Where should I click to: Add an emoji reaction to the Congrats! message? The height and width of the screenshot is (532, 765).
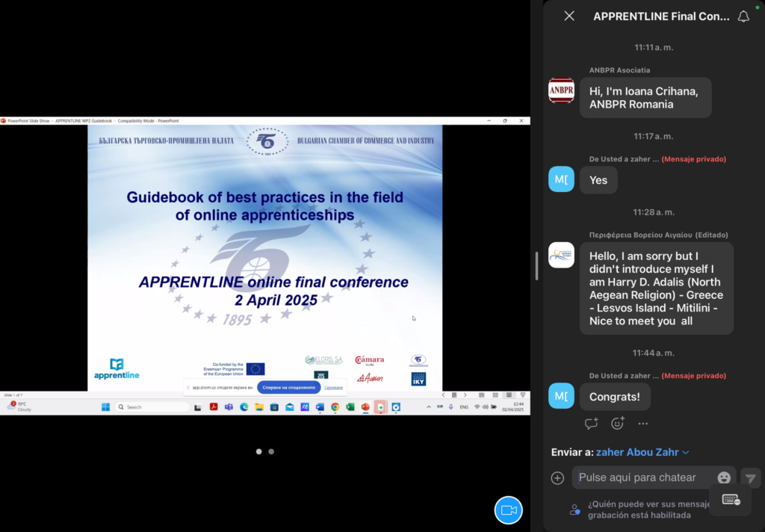(617, 424)
